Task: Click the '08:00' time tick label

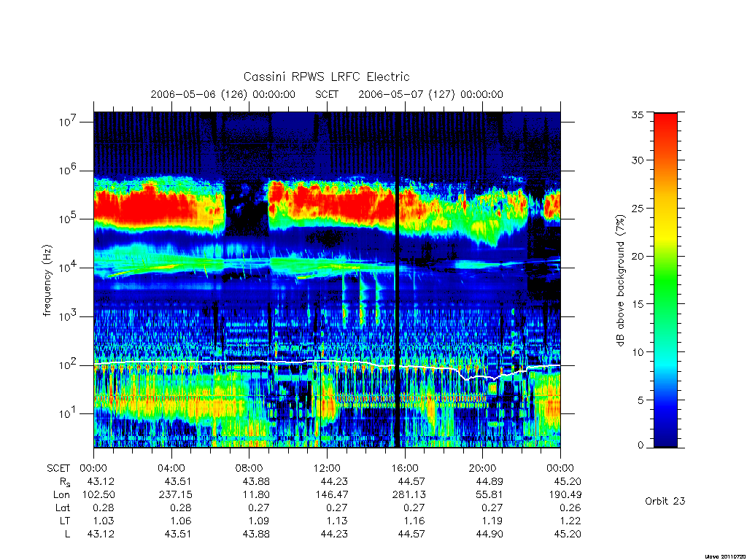Action: click(249, 468)
